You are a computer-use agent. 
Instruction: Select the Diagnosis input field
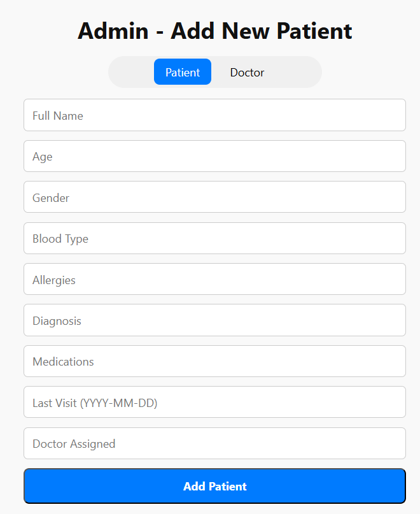click(x=214, y=320)
